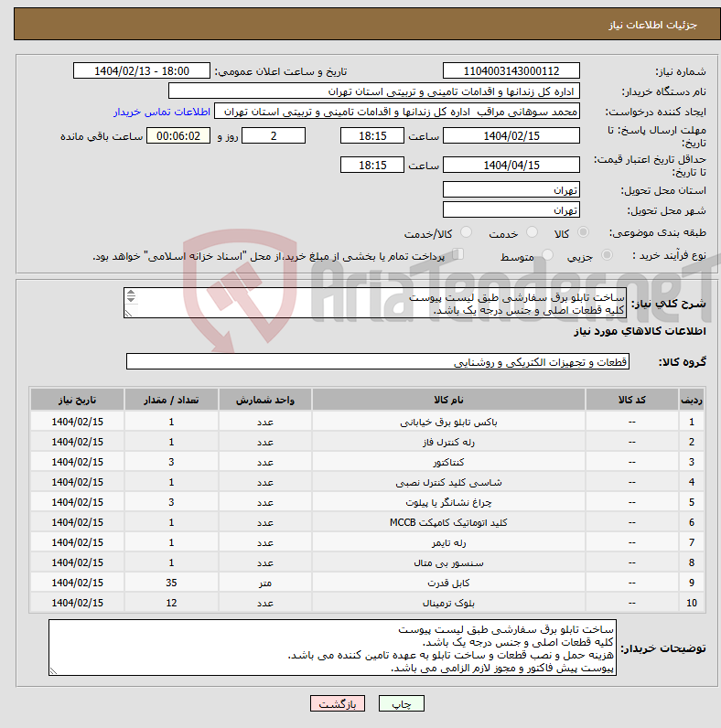The height and width of the screenshot is (728, 721).
Task: Click the توضیحات خریدار notes textarea
Action: click(332, 648)
